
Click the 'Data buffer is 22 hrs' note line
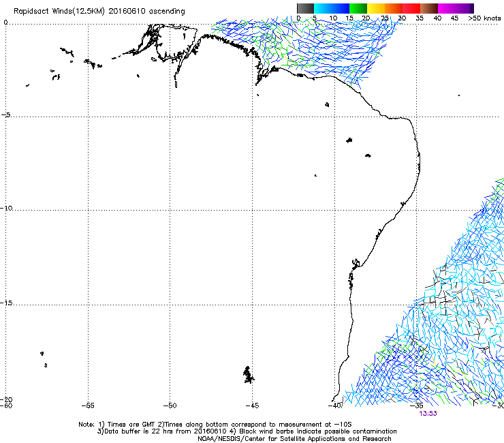(x=247, y=431)
